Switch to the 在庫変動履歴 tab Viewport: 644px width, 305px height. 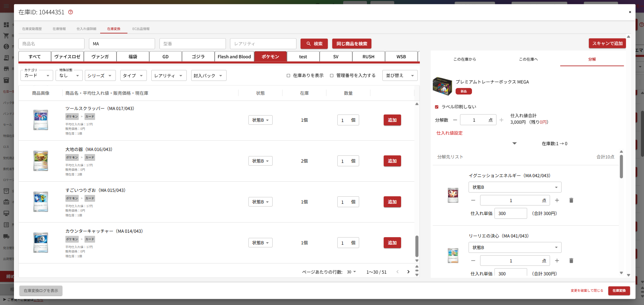point(32,29)
